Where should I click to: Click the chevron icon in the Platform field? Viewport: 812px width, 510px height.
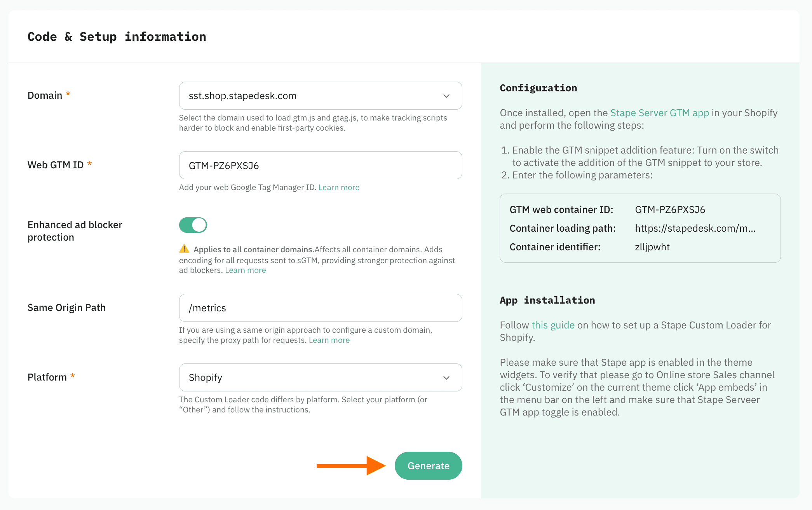pyautogui.click(x=446, y=377)
